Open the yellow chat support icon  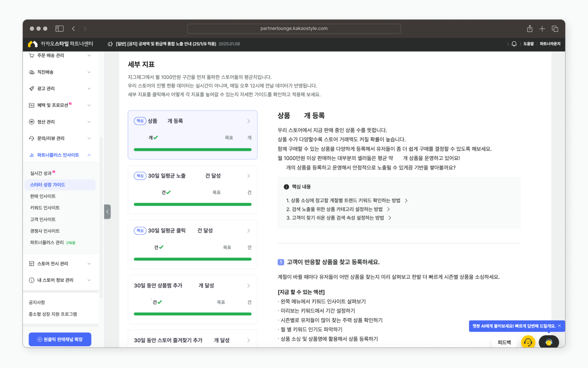point(528,342)
